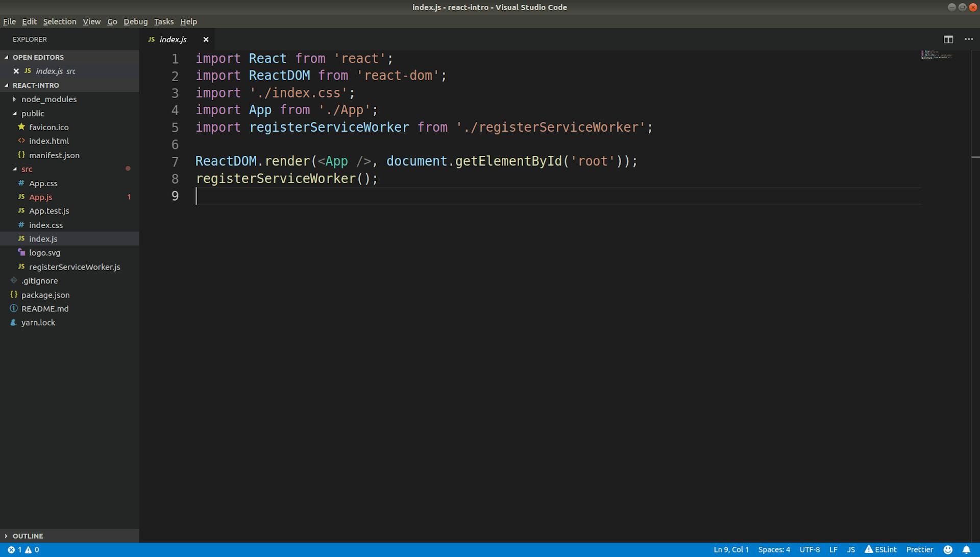The image size is (980, 557).
Task: Open the Split Editor icon
Action: [948, 39]
